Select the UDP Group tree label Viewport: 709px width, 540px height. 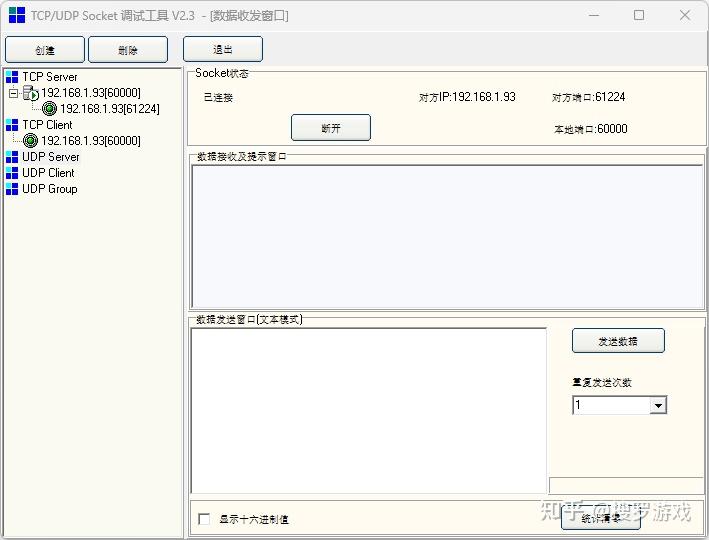point(50,189)
